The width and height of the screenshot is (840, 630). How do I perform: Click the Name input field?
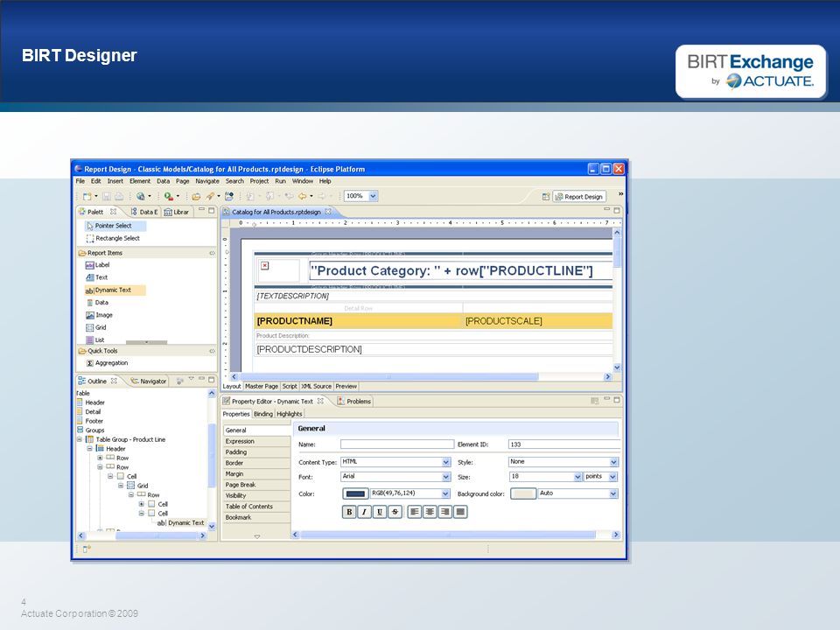[x=397, y=444]
